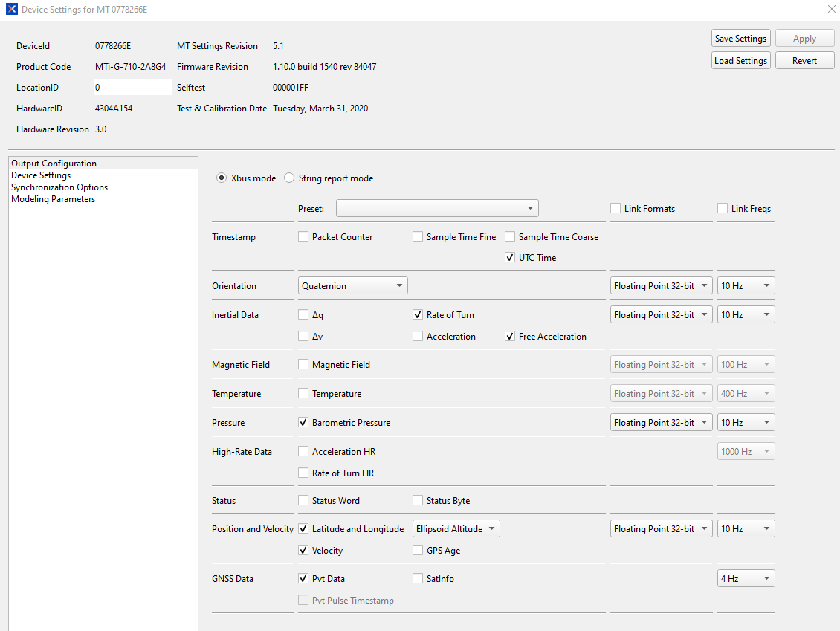Switch to Modeling Parameters settings
The image size is (840, 631).
[x=53, y=198]
